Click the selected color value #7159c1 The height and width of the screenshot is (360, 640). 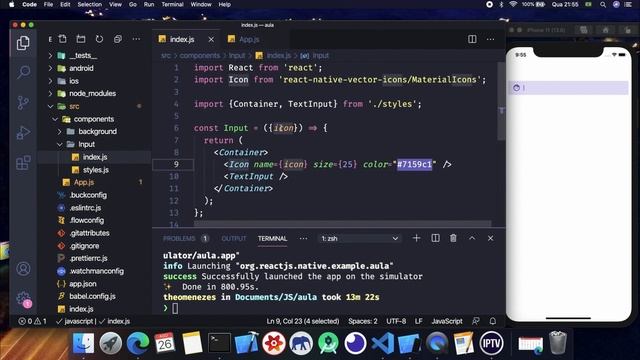tap(414, 164)
